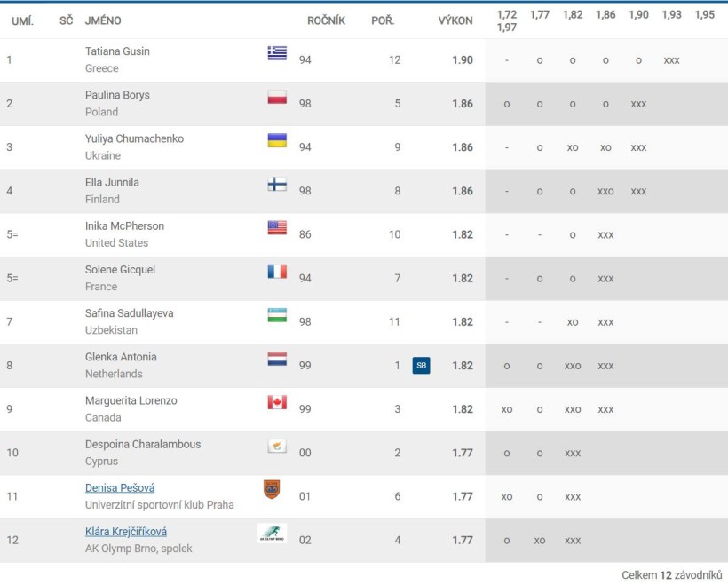
Task: Click Tatiana Gusin's name in first row
Action: (117, 51)
